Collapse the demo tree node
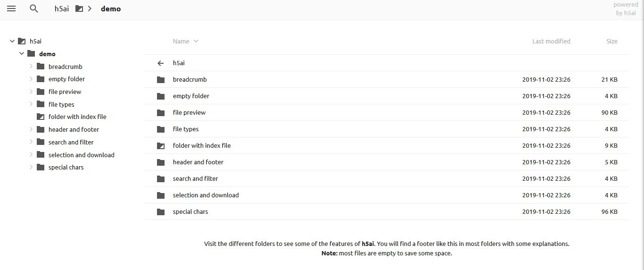Image resolution: width=644 pixels, height=270 pixels. click(x=22, y=54)
